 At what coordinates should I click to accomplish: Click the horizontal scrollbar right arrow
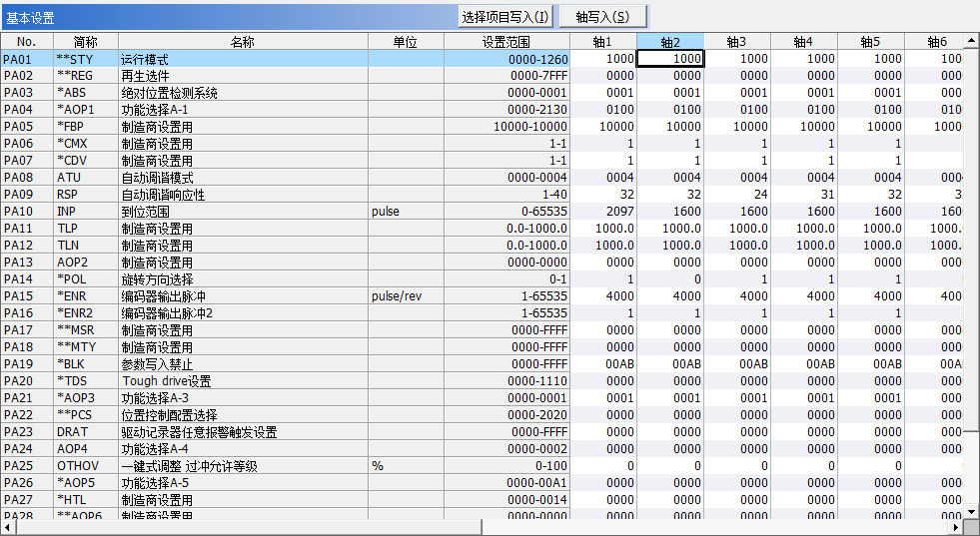click(x=955, y=527)
